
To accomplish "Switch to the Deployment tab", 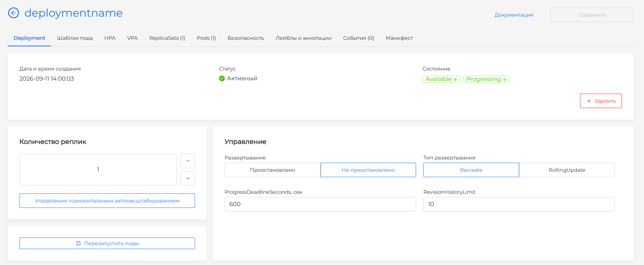I will tap(29, 38).
